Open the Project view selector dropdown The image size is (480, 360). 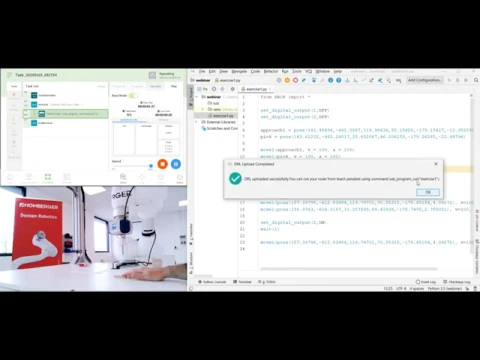coord(202,89)
